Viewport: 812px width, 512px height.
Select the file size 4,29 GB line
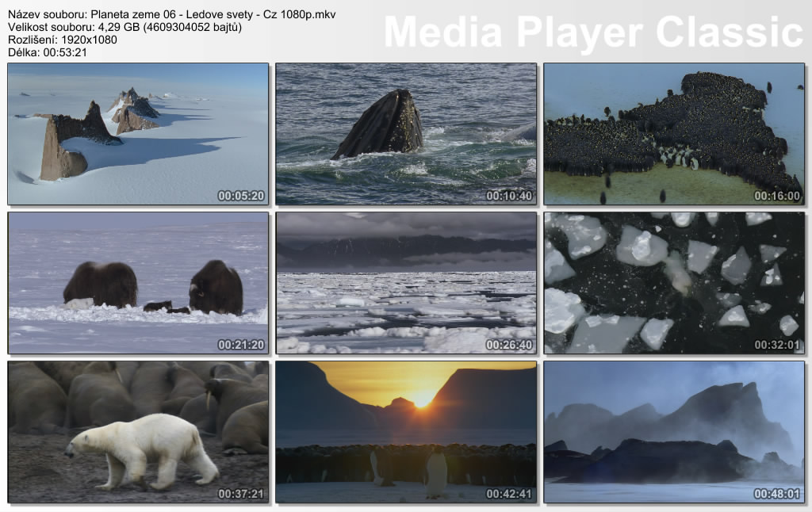(x=124, y=27)
